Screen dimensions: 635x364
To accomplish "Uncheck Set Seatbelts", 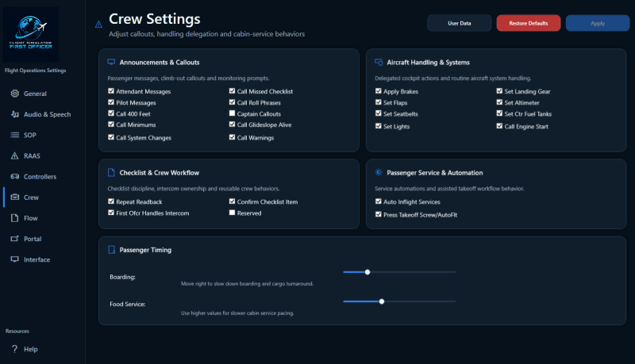I will point(379,113).
